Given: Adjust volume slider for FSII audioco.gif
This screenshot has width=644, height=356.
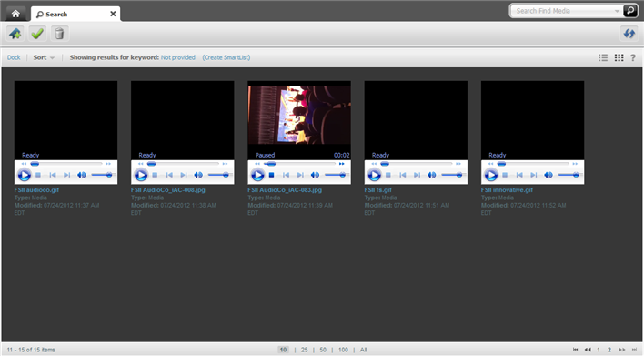Looking at the screenshot, I should pyautogui.click(x=102, y=175).
